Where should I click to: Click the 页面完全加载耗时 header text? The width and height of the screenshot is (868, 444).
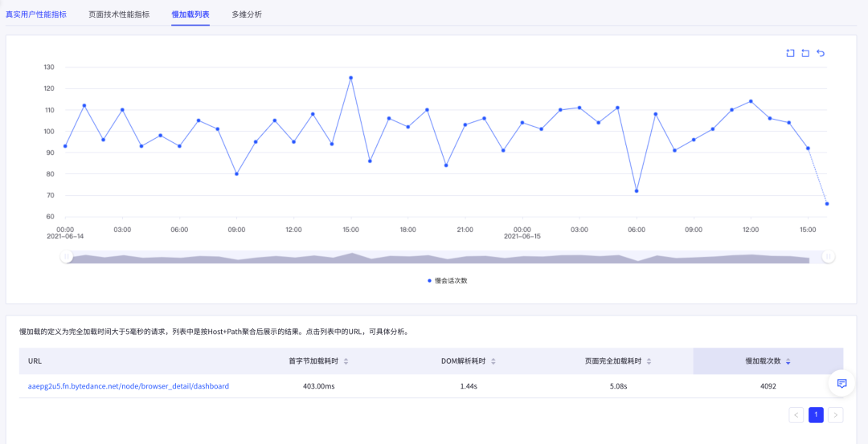tap(613, 361)
